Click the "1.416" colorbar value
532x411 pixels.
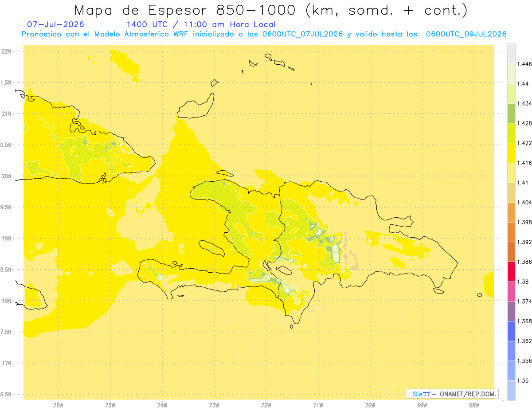click(x=525, y=163)
